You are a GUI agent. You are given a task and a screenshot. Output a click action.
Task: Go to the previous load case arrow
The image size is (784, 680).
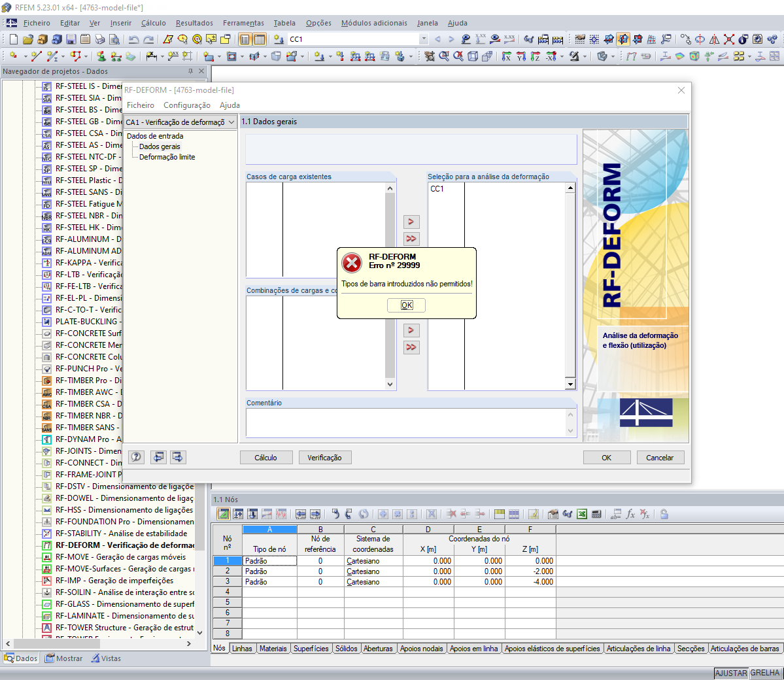click(437, 39)
